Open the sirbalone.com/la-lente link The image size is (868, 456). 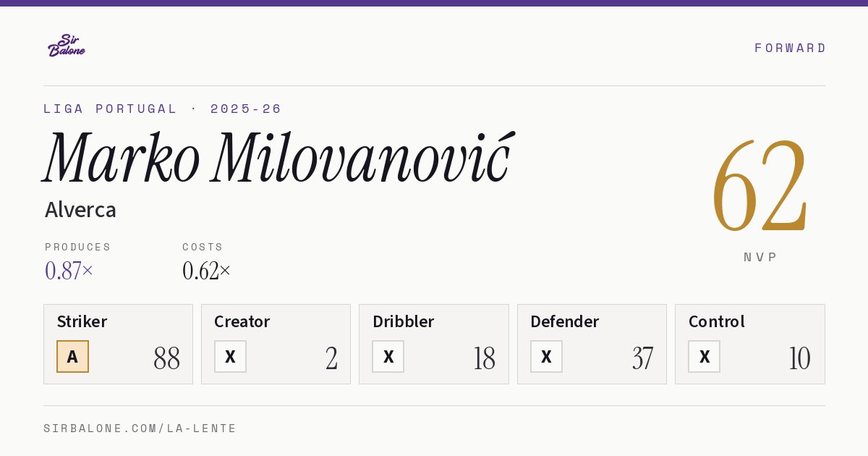[x=140, y=428]
